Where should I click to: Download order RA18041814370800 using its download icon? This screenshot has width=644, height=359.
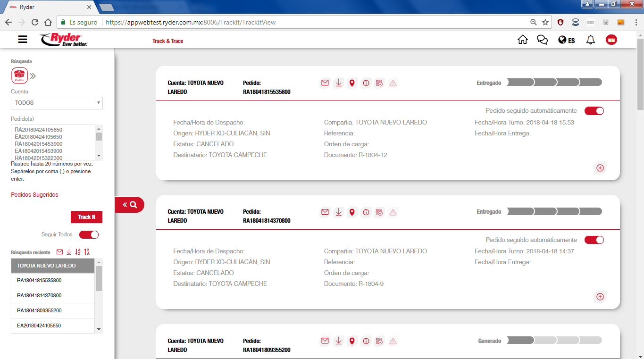[338, 212]
